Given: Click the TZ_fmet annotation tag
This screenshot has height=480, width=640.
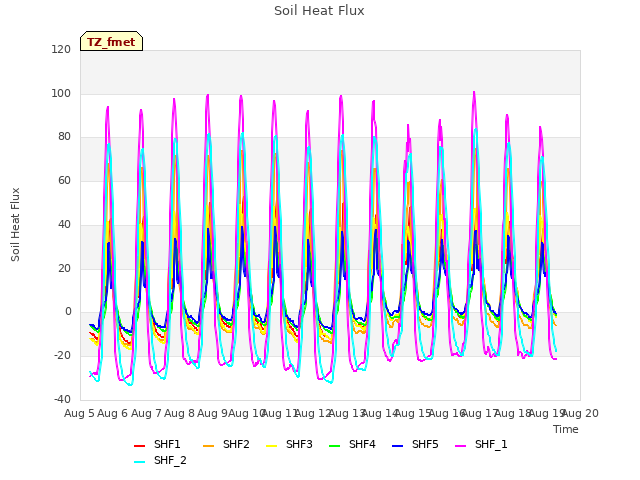Looking at the screenshot, I should coord(111,41).
